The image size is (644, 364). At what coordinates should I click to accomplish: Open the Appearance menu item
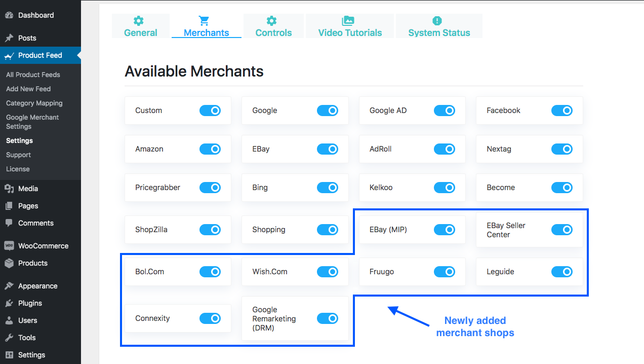41,286
